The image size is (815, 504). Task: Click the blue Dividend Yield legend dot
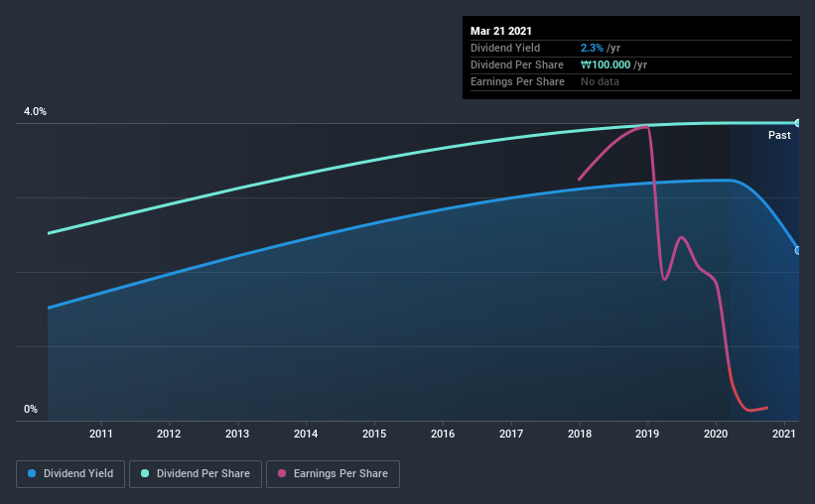[x=32, y=473]
